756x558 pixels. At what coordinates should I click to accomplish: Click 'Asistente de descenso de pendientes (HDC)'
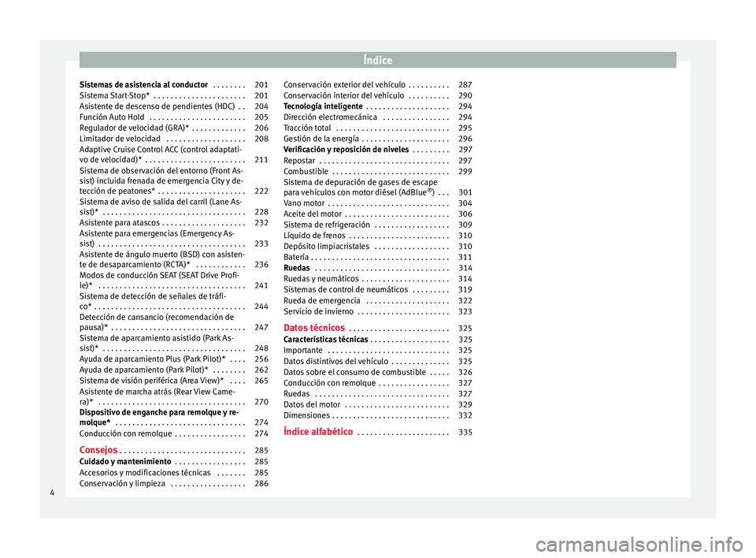coord(157,106)
